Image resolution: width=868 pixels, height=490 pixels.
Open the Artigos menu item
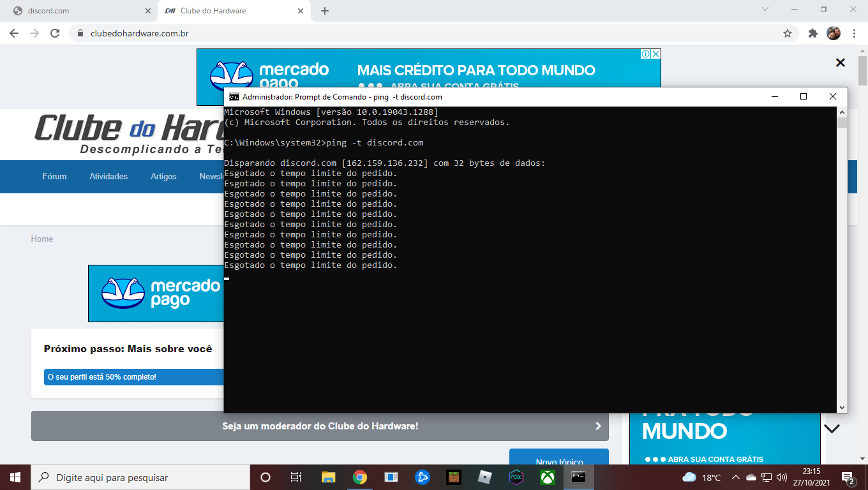point(163,176)
